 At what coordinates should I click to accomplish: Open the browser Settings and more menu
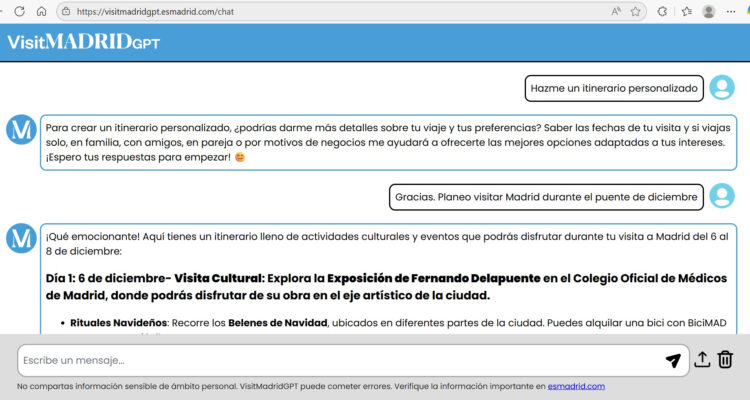[x=733, y=11]
